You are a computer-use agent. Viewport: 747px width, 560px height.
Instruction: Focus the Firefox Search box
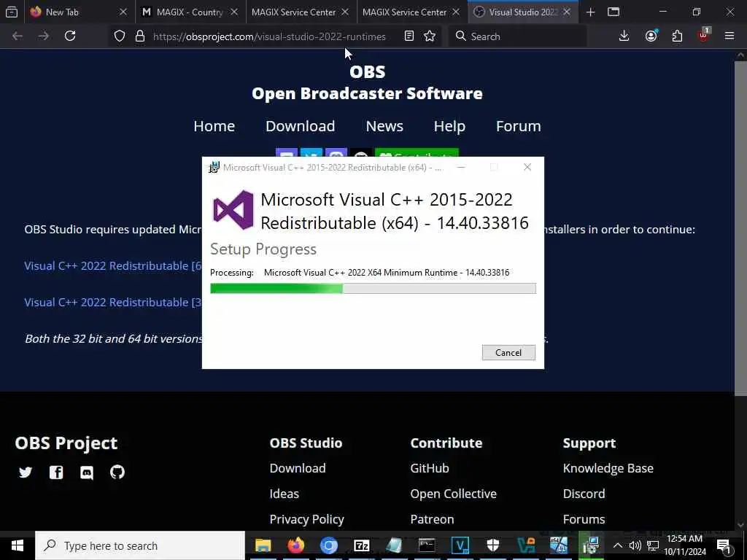[x=517, y=36]
